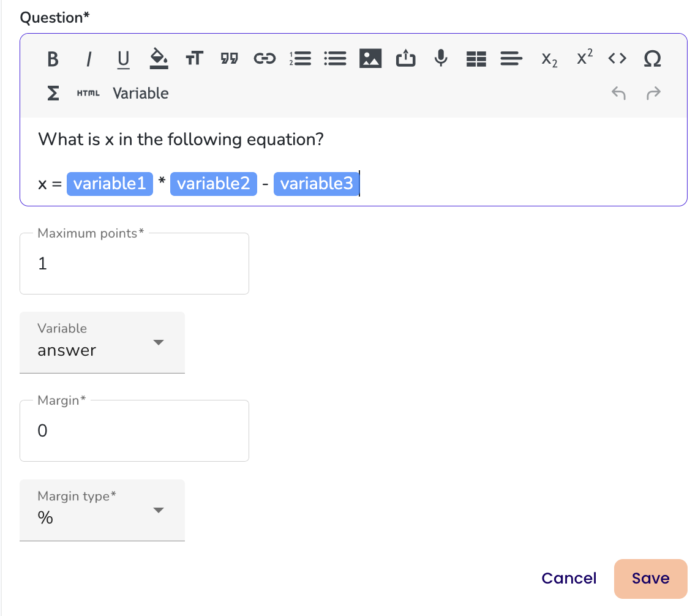
Task: Apply subscript formatting
Action: (549, 59)
